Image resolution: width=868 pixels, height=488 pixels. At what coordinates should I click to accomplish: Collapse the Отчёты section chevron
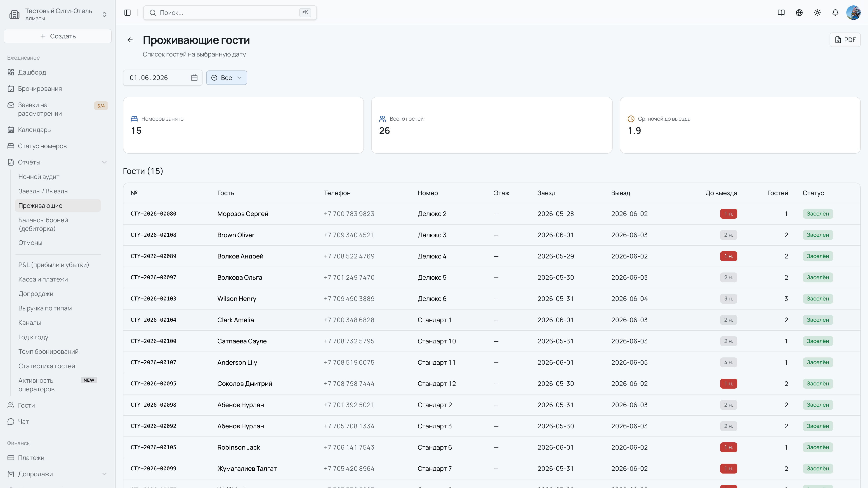[104, 162]
